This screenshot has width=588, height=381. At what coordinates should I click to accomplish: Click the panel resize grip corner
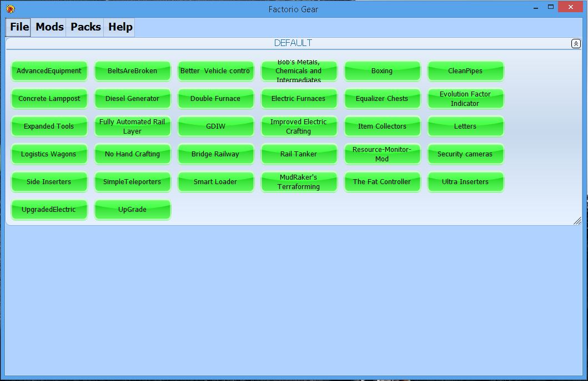click(577, 221)
